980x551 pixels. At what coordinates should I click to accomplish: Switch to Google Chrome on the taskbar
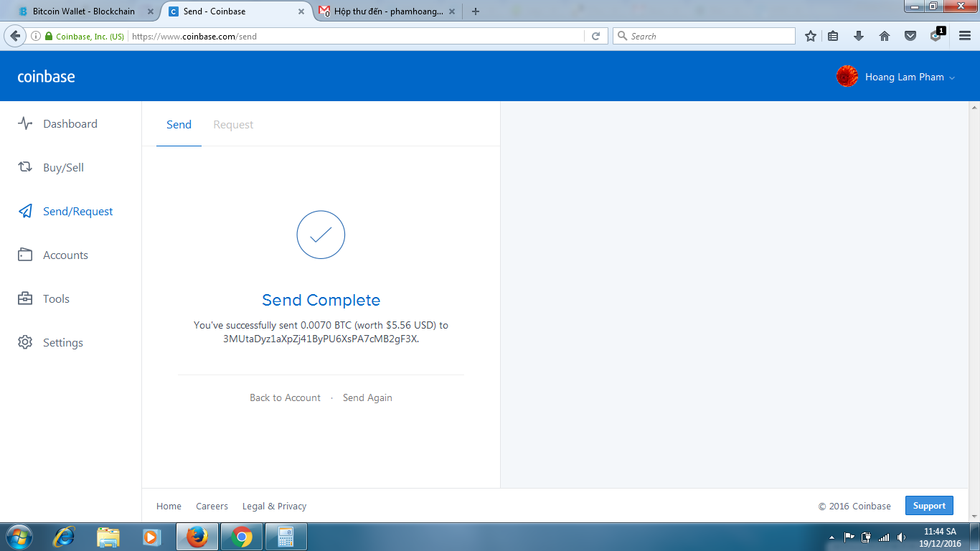[242, 537]
